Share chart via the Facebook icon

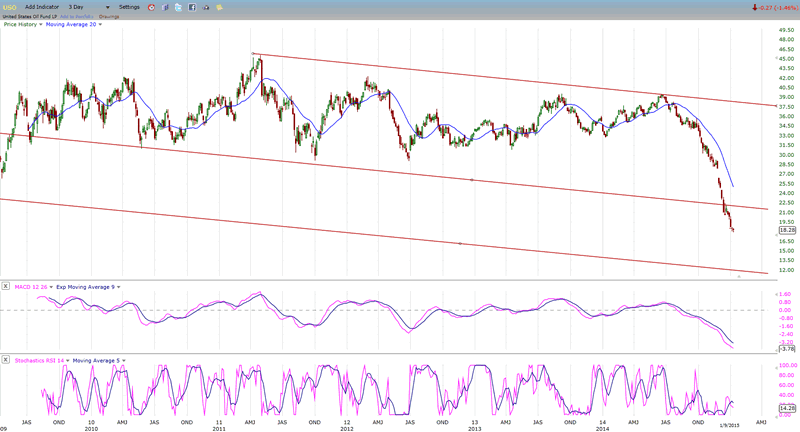tap(192, 7)
